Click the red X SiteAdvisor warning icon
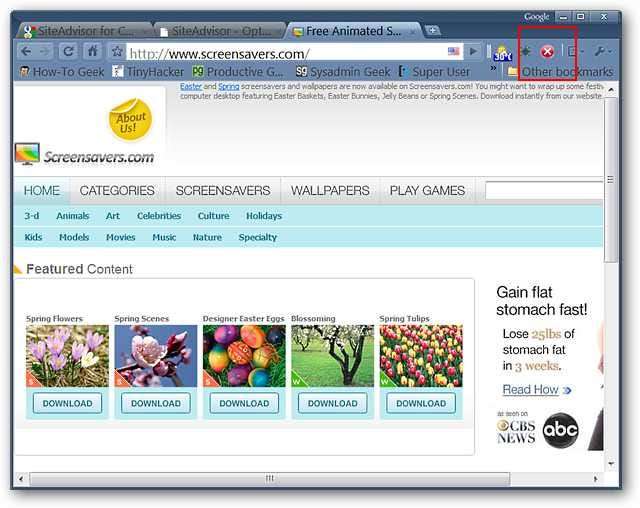This screenshot has width=640, height=508. click(547, 52)
